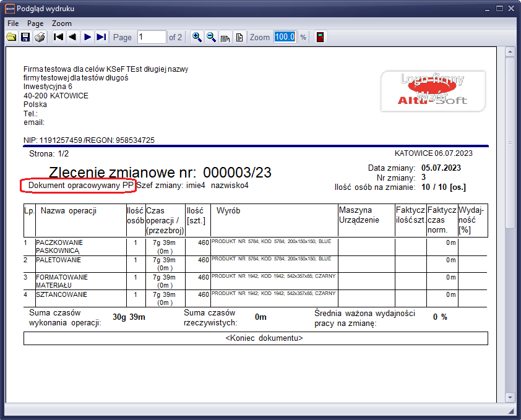Jump to the last page
The image size is (521, 420).
pyautogui.click(x=102, y=37)
